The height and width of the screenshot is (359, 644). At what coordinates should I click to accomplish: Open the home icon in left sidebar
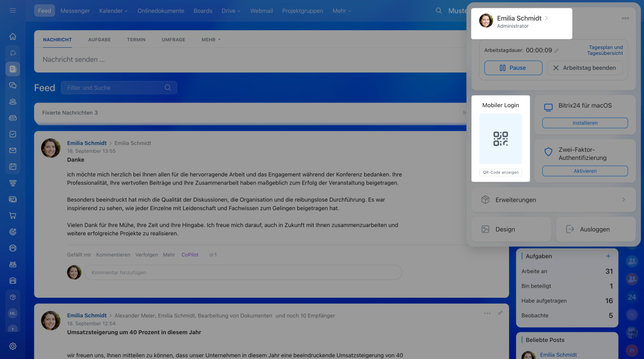click(13, 36)
